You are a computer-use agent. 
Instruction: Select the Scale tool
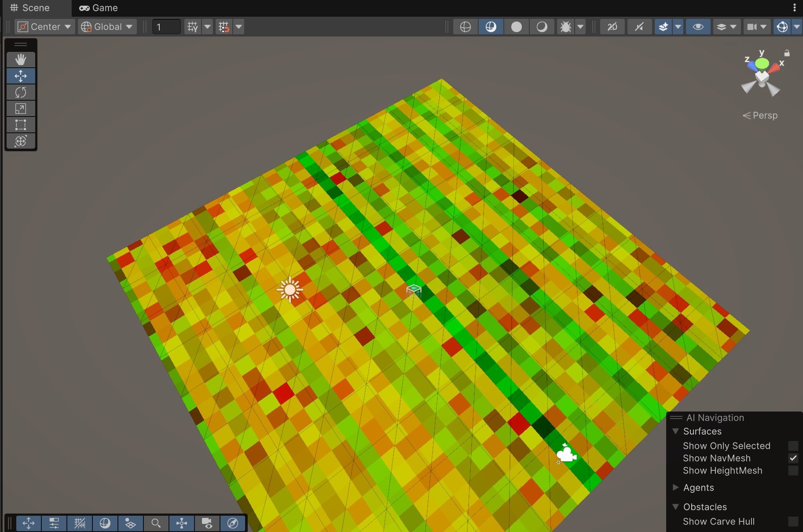click(x=21, y=109)
